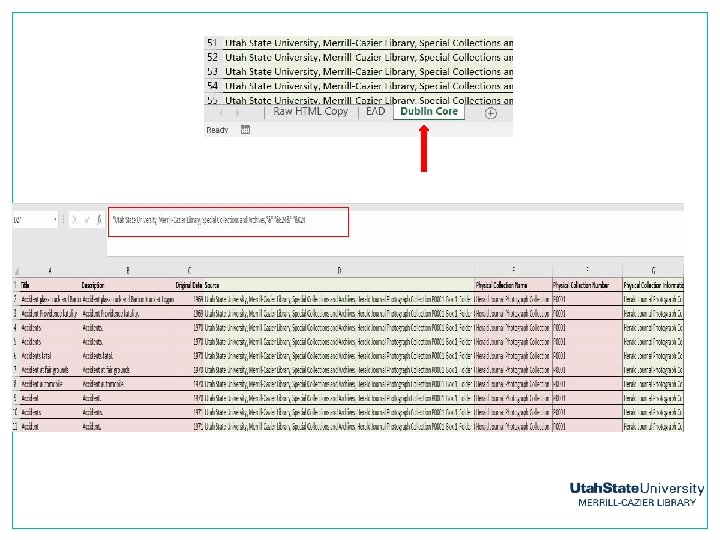Click the Utah State University cell in row 53
Image resolution: width=720 pixels, height=540 pixels.
(x=369, y=71)
